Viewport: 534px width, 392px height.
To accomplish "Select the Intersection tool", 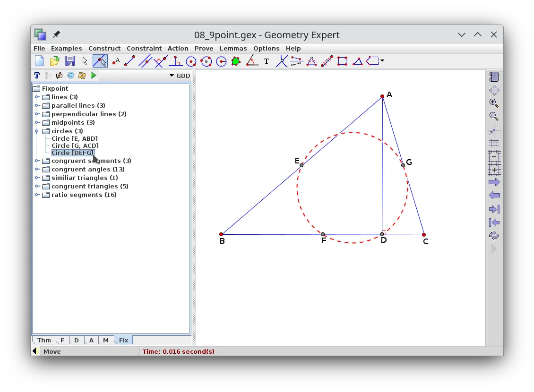I will tap(282, 61).
